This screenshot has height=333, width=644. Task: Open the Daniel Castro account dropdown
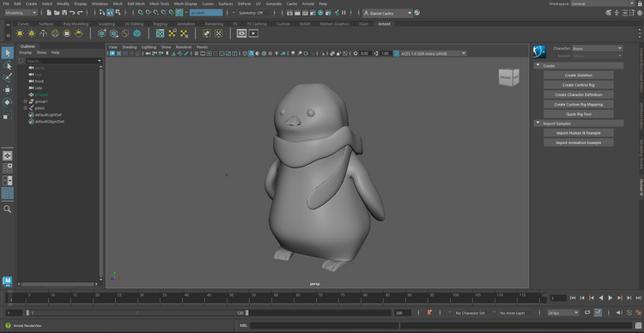pos(388,13)
